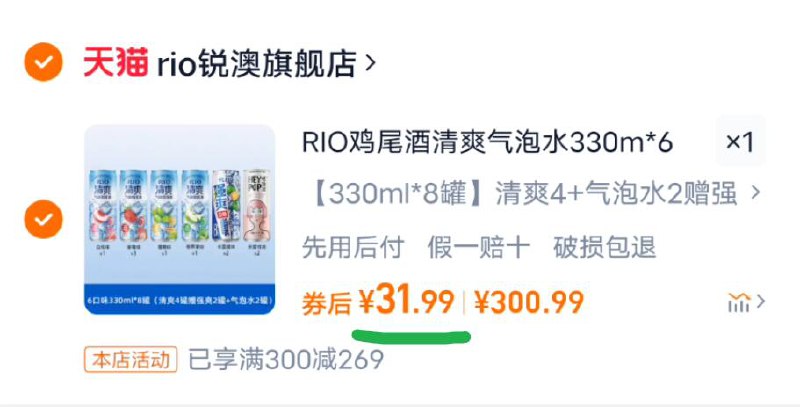Image resolution: width=800 pixels, height=407 pixels.
Task: Open rio锐澳旗舰店 store page
Action: click(x=256, y=63)
